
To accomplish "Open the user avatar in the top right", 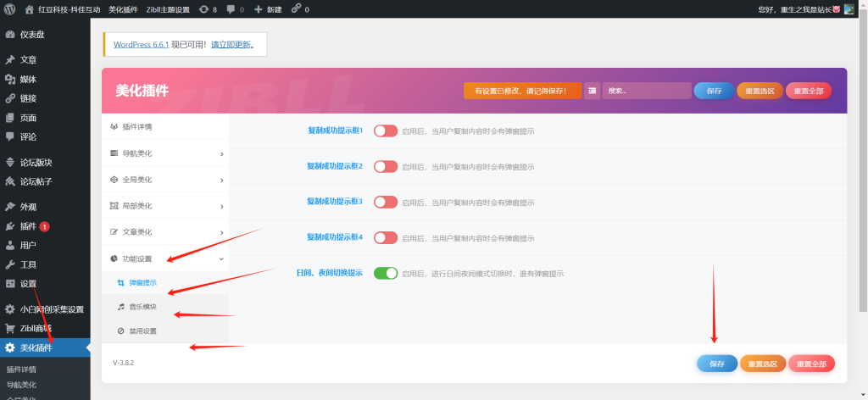I will click(x=849, y=8).
